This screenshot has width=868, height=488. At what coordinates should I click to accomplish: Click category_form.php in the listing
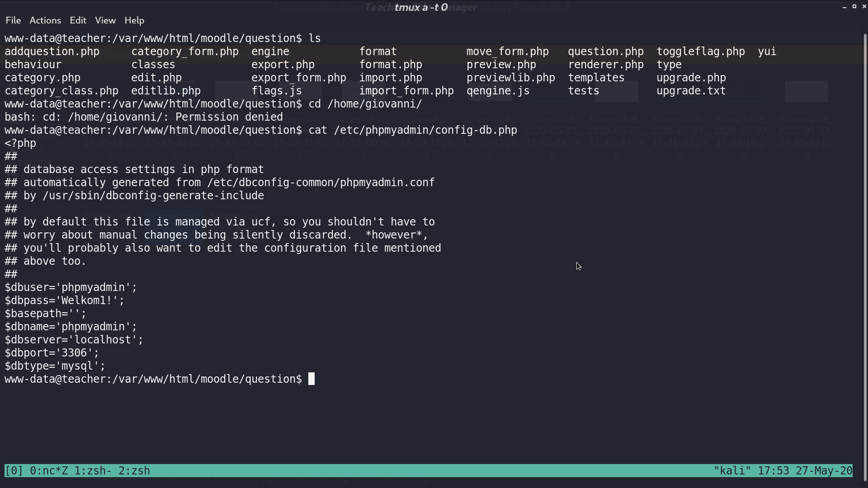185,52
